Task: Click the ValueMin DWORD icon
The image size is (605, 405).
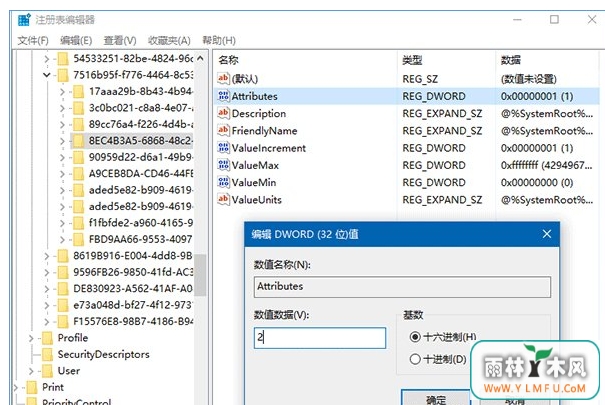Action: [x=223, y=182]
